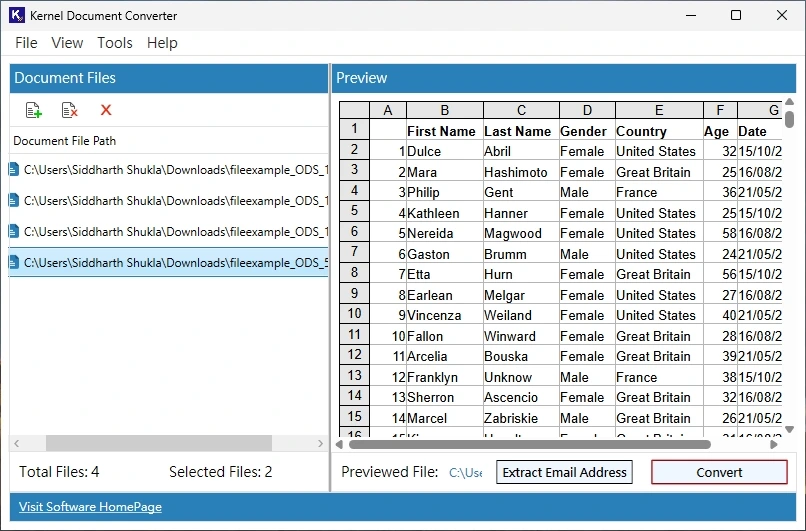Viewport: 806px width, 531px height.
Task: Select column header F in the preview
Action: click(x=720, y=110)
